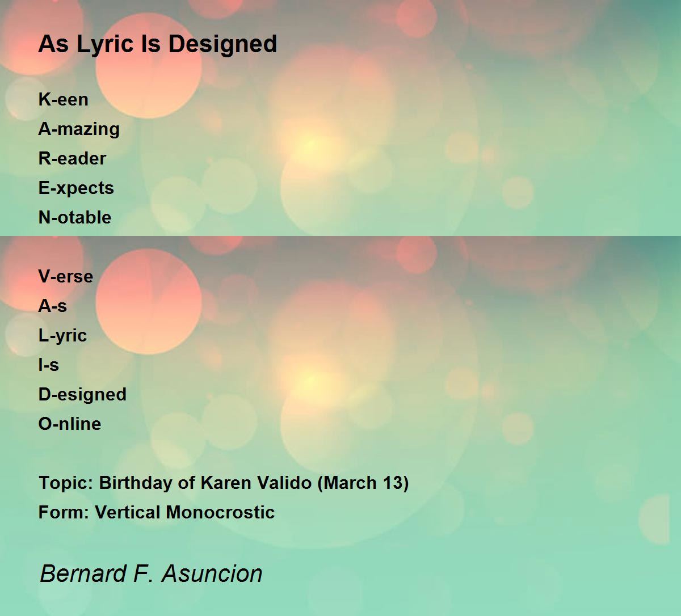This screenshot has height=616, width=681.
Task: Click the I-s line
Action: [49, 365]
